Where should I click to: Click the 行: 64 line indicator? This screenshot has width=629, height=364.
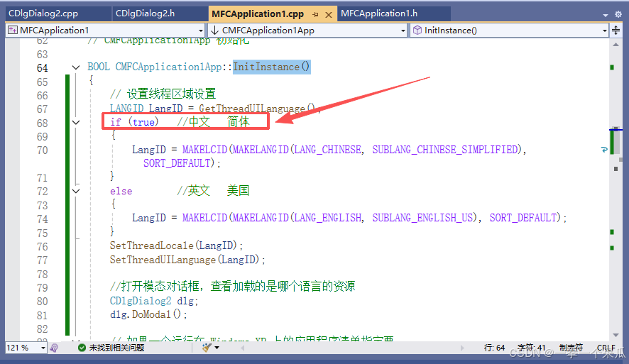[494, 348]
